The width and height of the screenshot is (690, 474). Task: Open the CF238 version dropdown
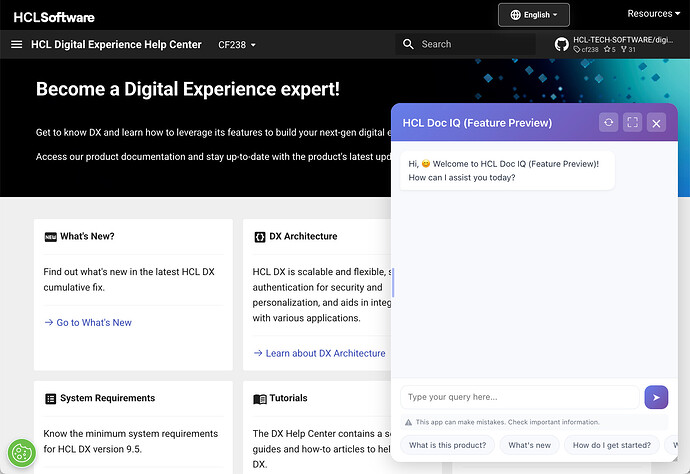[x=237, y=45]
